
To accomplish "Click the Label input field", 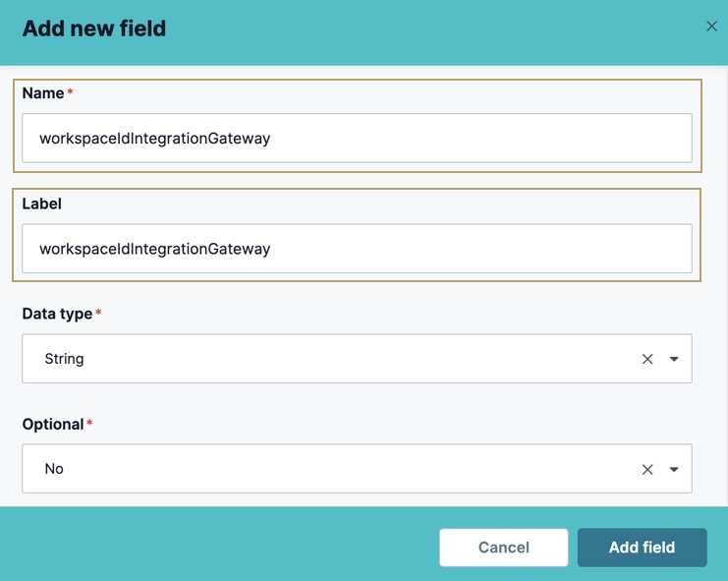I will (x=357, y=249).
